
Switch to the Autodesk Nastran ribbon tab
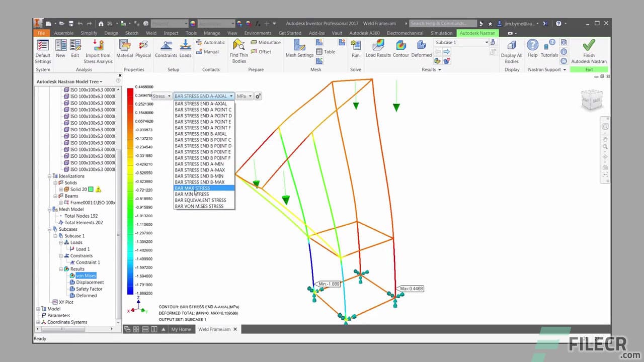(x=476, y=33)
